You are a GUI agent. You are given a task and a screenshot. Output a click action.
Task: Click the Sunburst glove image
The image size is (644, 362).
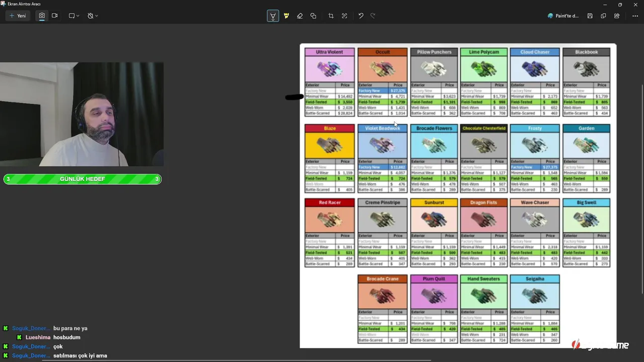(434, 220)
